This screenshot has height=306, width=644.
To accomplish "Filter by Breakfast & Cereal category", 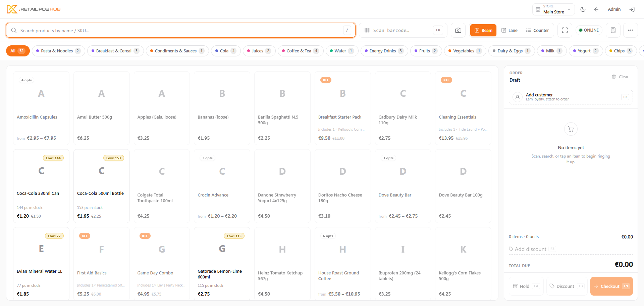I will (115, 51).
